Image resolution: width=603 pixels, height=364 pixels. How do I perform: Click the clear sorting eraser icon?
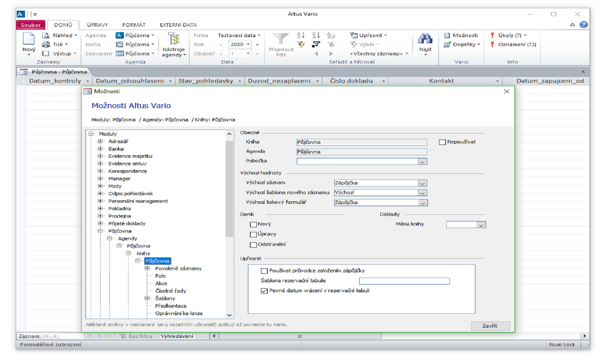click(x=331, y=35)
